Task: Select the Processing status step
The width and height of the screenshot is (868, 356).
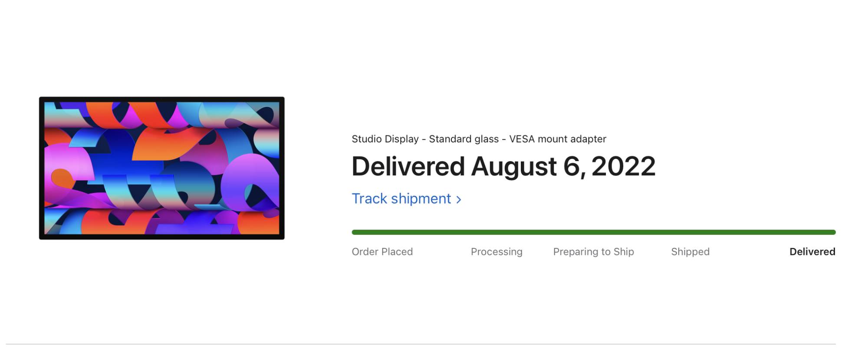Action: pyautogui.click(x=496, y=252)
